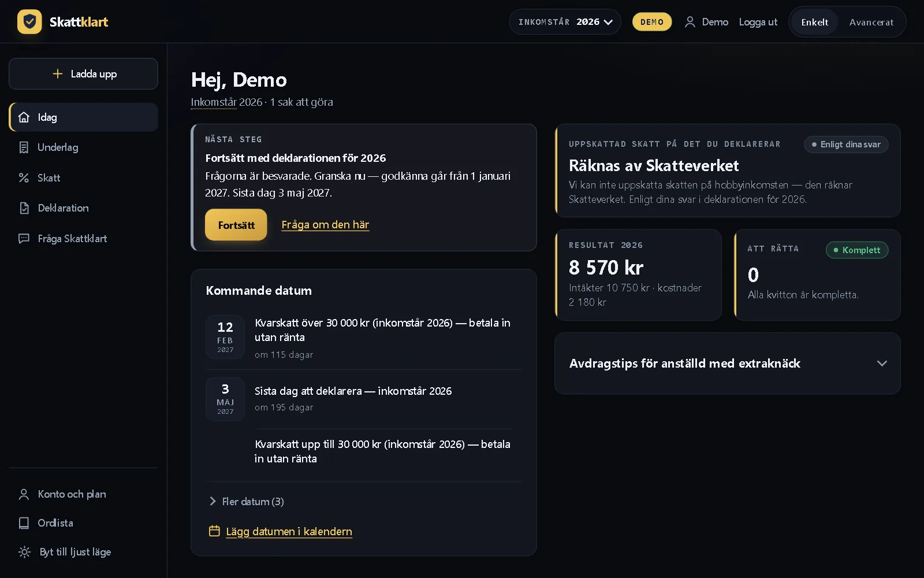Open Fråga Skattklart chat icon
Screen dimensions: 924x578
24,239
